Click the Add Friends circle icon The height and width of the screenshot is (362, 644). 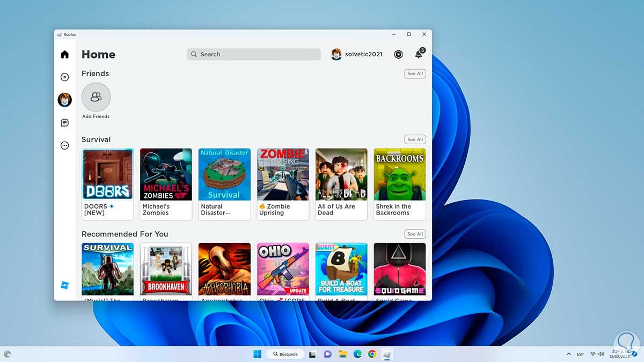point(96,97)
